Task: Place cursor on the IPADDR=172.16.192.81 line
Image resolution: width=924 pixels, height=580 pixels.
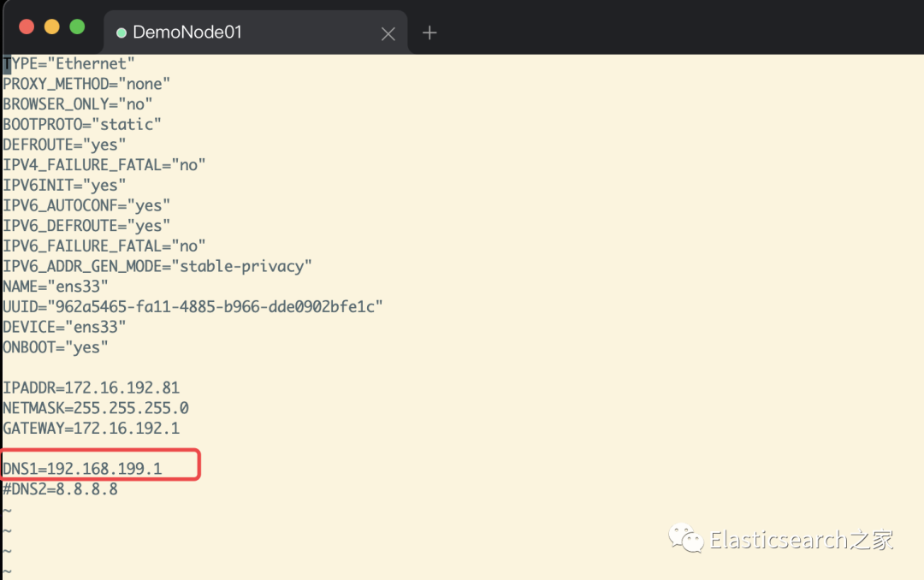Action: [x=91, y=388]
